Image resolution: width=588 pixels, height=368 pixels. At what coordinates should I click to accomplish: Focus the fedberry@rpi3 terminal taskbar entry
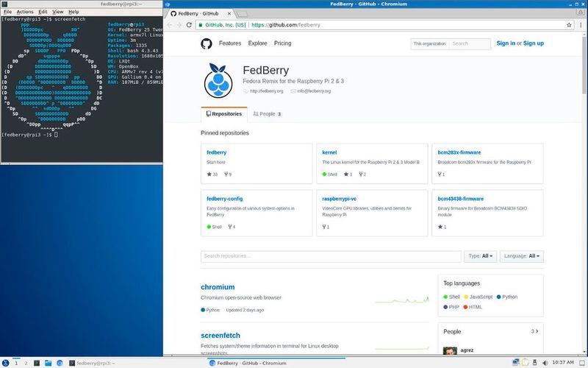coord(92,363)
